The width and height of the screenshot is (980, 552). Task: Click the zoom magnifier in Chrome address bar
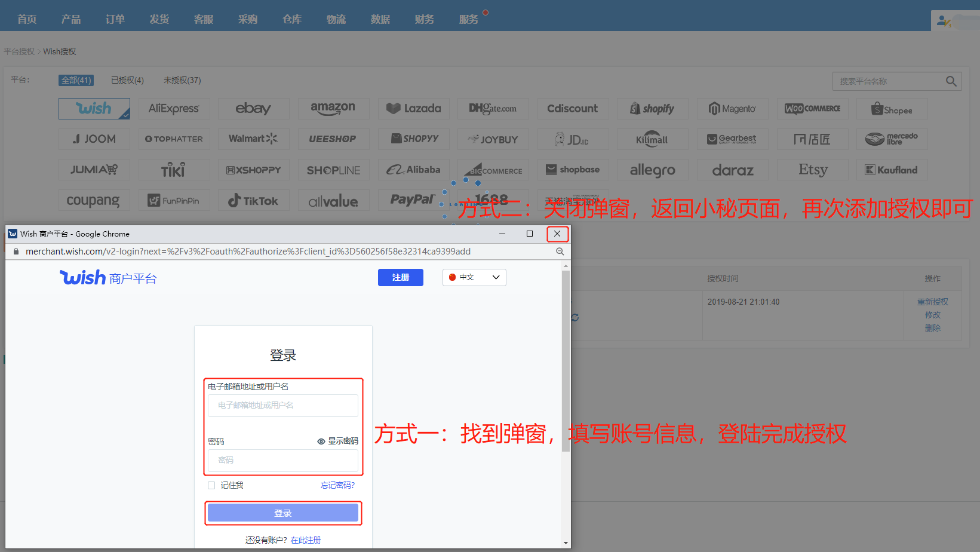[x=560, y=252]
